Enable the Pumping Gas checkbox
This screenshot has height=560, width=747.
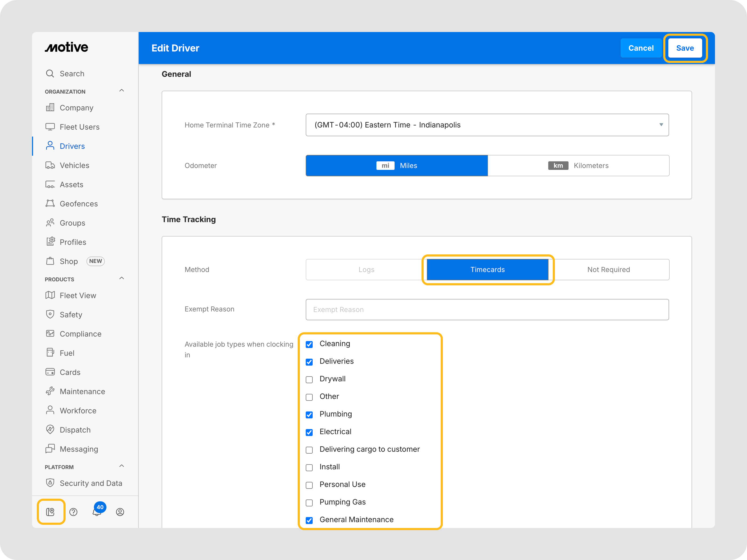click(x=309, y=503)
